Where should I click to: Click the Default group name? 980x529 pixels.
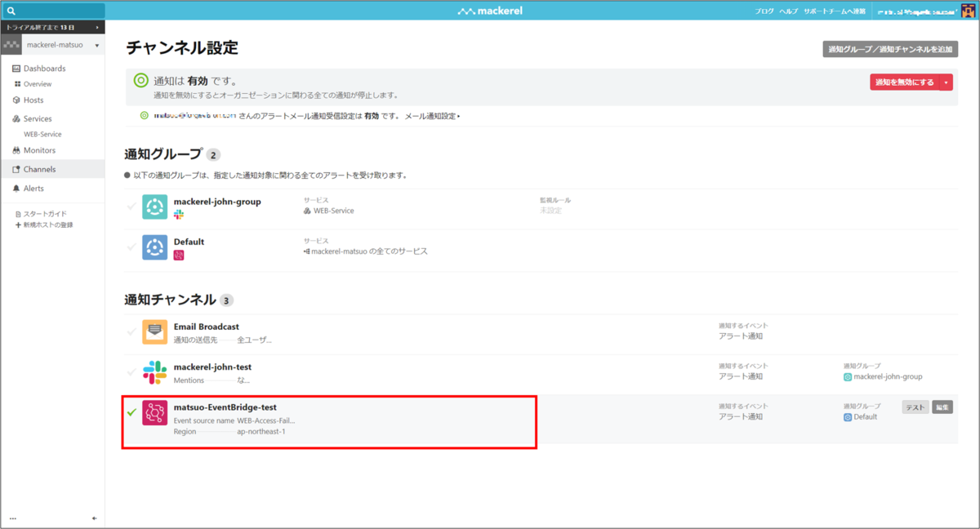(x=189, y=242)
